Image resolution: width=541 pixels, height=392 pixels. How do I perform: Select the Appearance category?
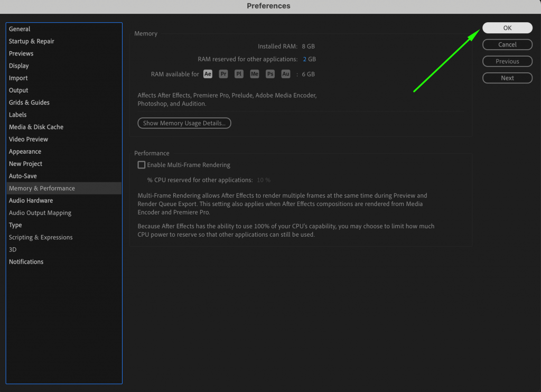click(25, 151)
